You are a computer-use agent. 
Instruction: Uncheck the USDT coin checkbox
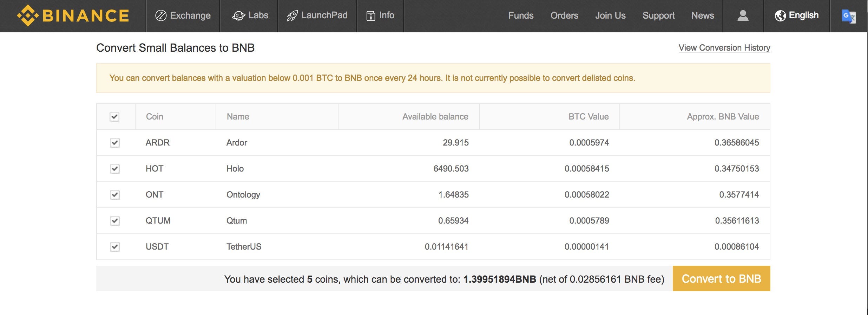pos(114,247)
